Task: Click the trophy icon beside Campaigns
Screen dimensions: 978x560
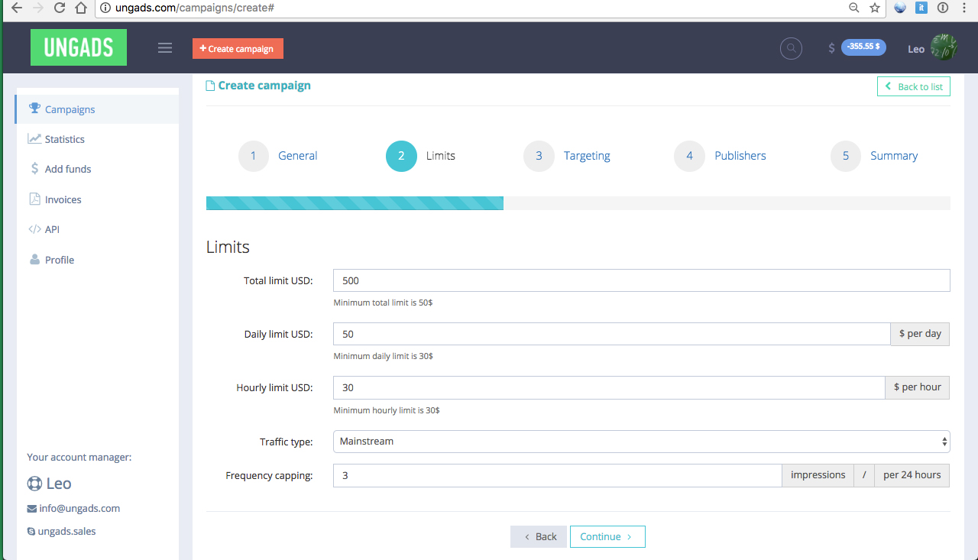Action: [34, 108]
